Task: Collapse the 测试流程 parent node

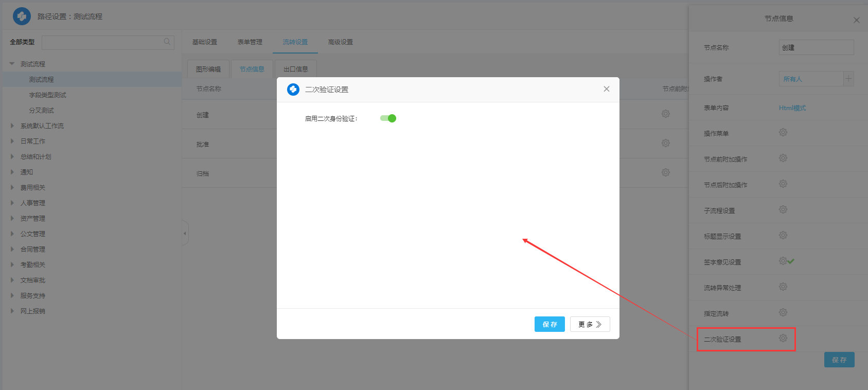Action: 12,64
